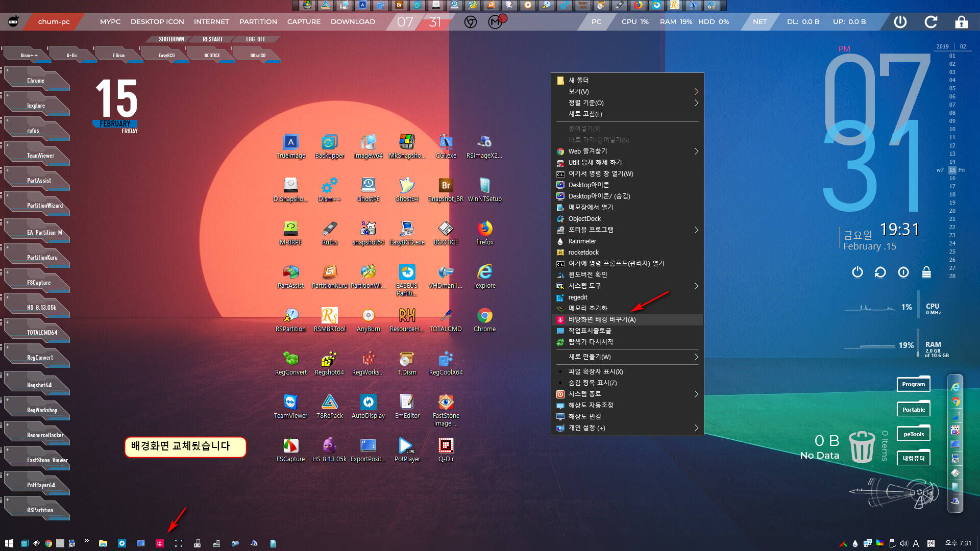Click the Program button widget
This screenshot has width=980, height=551.
913,384
